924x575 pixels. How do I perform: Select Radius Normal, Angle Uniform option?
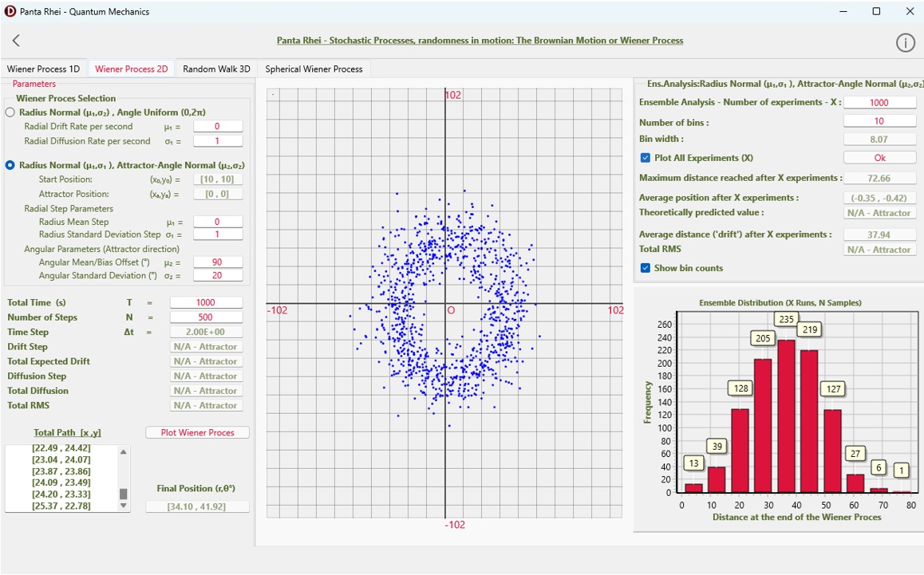click(x=10, y=112)
